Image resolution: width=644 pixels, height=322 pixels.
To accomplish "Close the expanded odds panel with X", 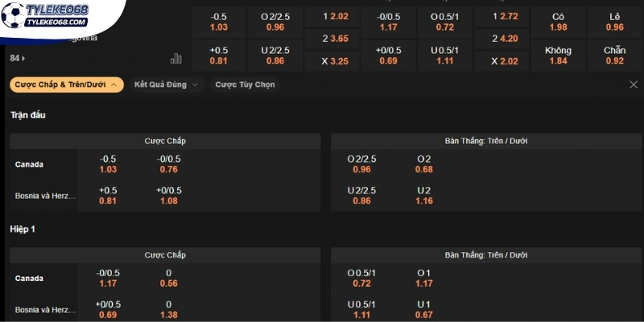I will (634, 85).
